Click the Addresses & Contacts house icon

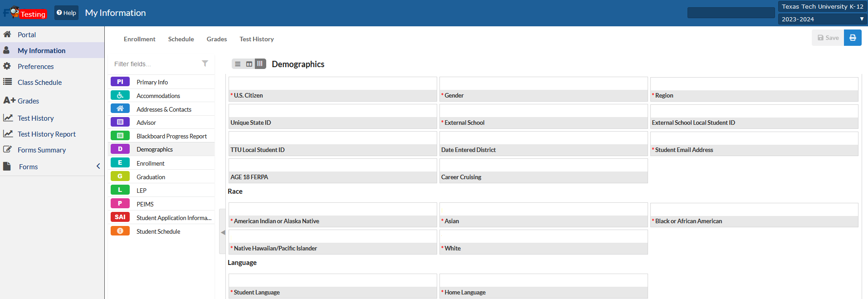[120, 108]
